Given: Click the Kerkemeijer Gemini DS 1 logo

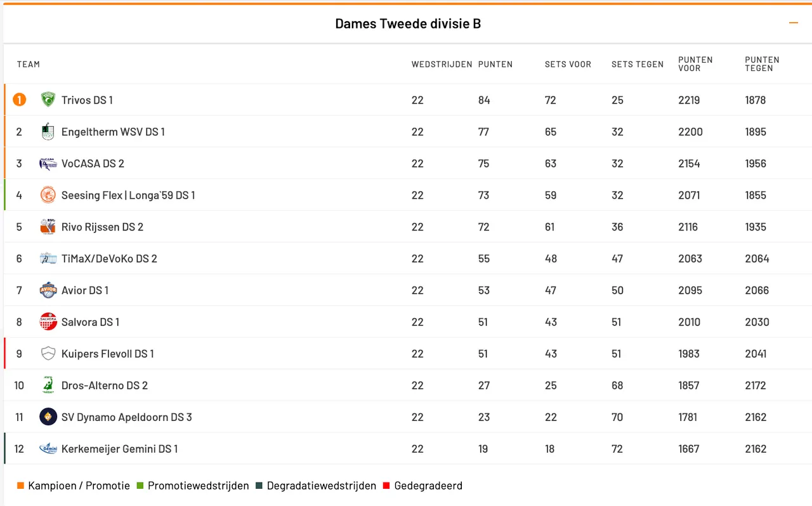Looking at the screenshot, I should (x=48, y=449).
